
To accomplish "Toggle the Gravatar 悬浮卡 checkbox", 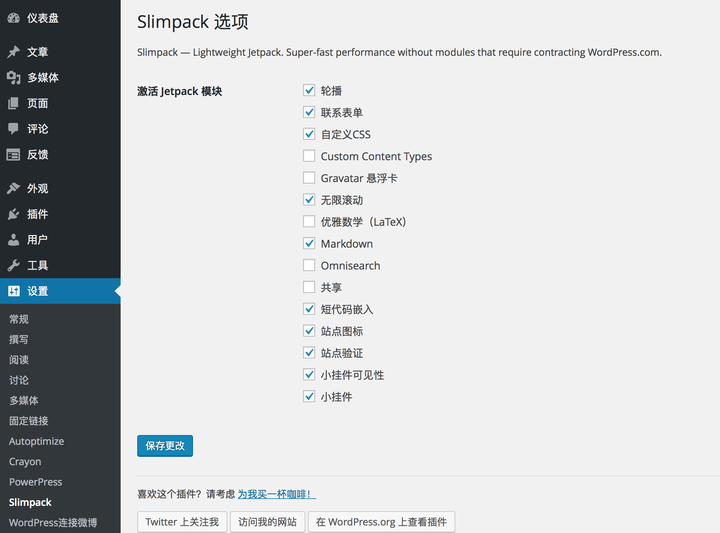I will [x=309, y=178].
